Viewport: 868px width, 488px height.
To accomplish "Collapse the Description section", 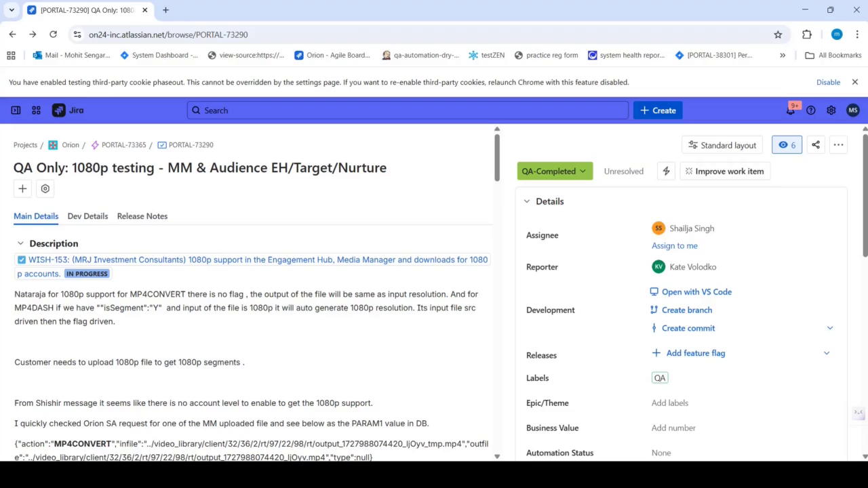I will click(x=20, y=243).
